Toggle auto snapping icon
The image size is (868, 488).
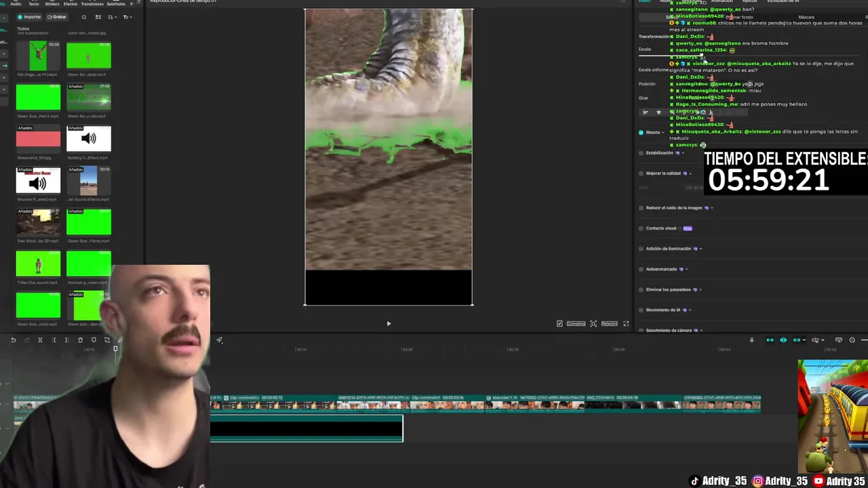tap(783, 340)
